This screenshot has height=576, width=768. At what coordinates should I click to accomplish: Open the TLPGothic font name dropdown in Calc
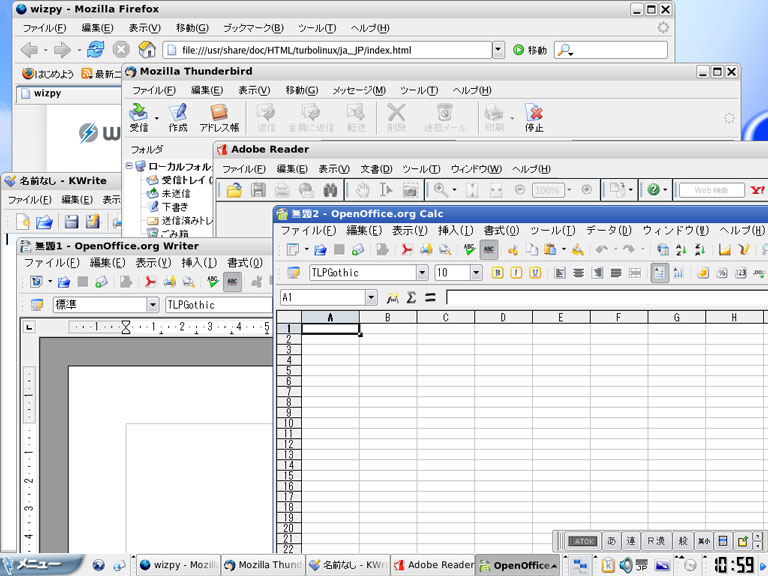422,272
